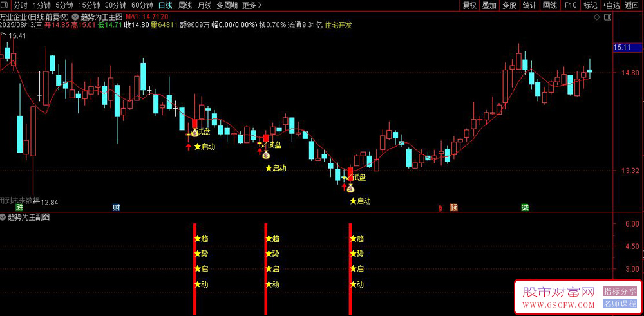
Task: Click the last ★启动 signal label
Action: click(360, 201)
